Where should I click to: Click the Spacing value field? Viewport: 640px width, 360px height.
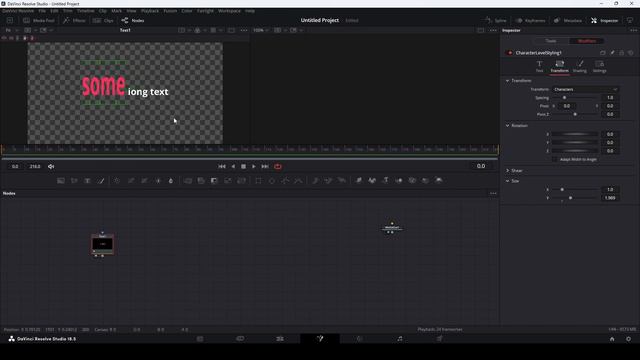point(610,98)
